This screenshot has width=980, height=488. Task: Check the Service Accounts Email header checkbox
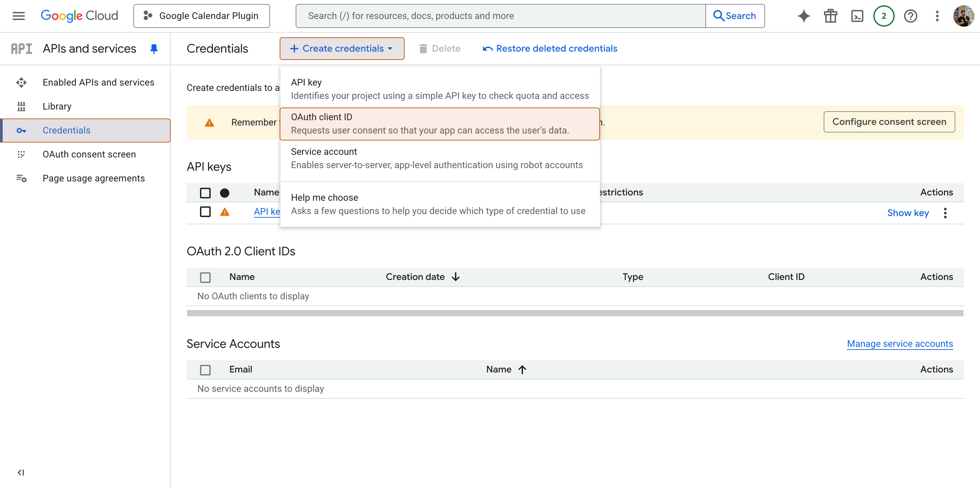pyautogui.click(x=205, y=369)
